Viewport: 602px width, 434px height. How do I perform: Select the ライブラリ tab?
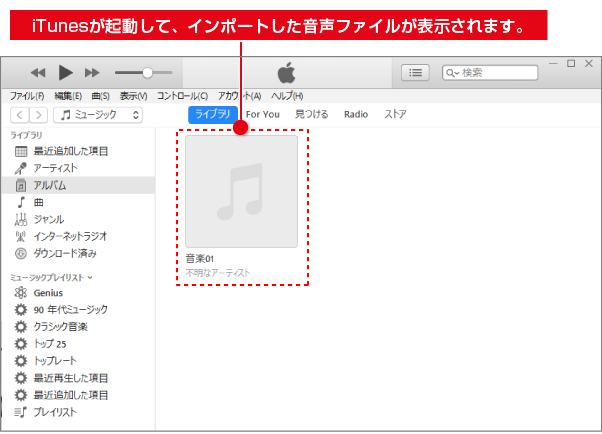pyautogui.click(x=213, y=114)
